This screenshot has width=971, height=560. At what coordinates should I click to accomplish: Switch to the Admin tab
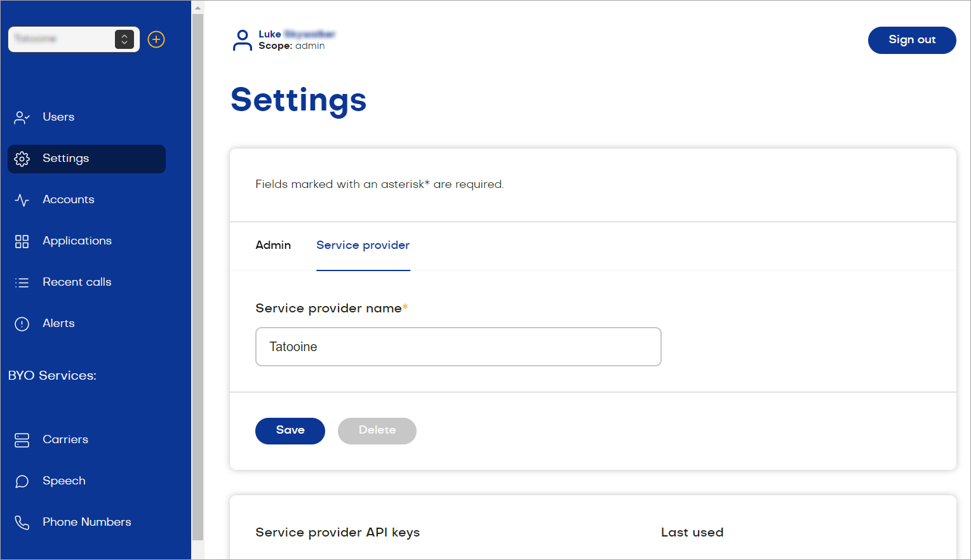(x=273, y=245)
